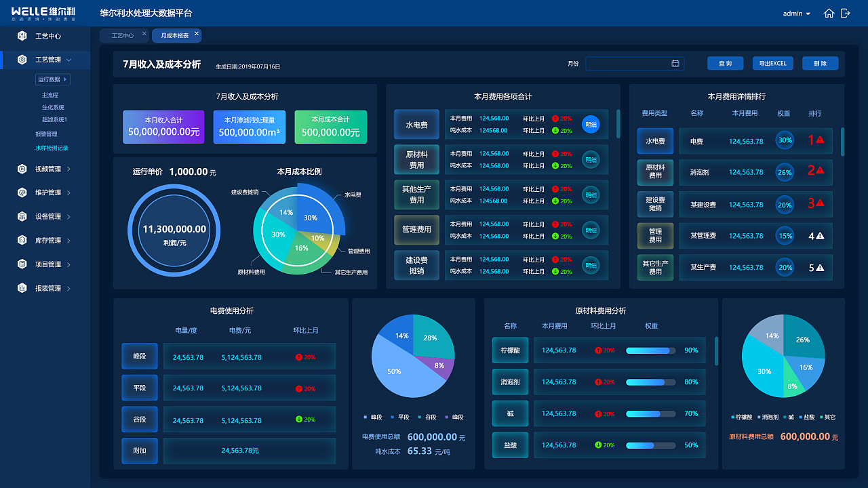868x488 pixels.
Task: Click the 80% progress bar for 消泡剂
Action: 651,382
